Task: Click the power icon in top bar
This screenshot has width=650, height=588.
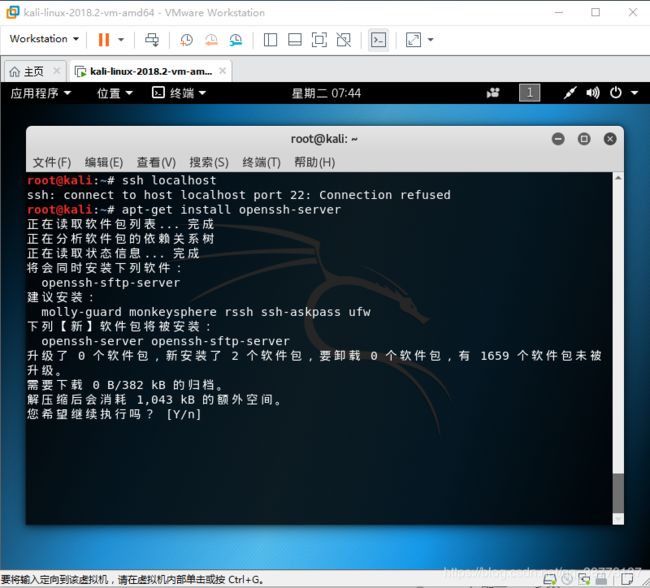Action: (616, 92)
